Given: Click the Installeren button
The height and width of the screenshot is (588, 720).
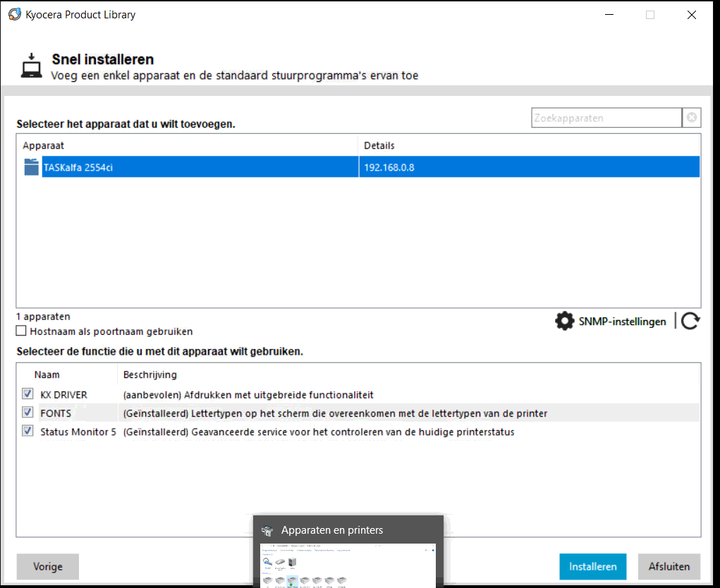Looking at the screenshot, I should (x=593, y=566).
